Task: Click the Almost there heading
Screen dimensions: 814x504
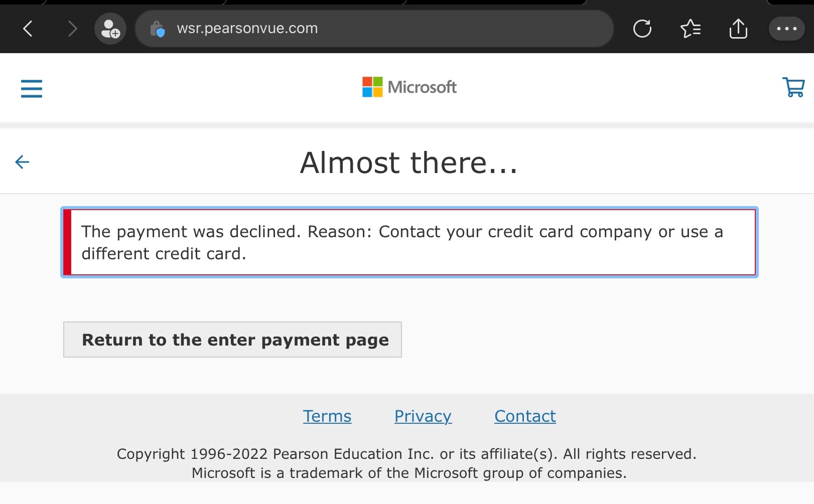Action: 409,162
